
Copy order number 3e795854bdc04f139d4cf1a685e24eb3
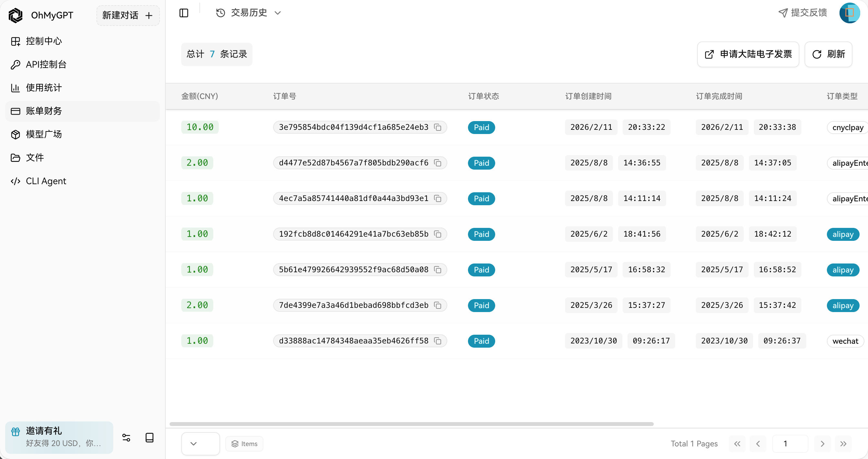(x=437, y=128)
